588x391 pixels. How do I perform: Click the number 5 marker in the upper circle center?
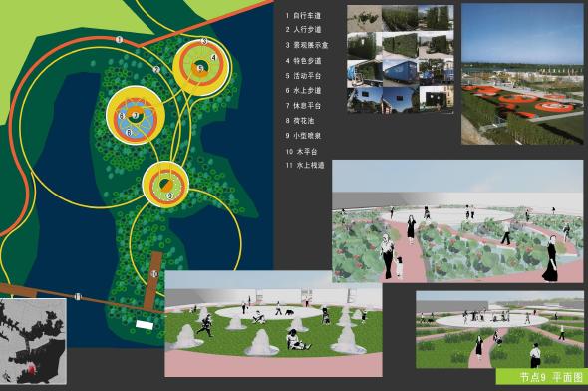(x=200, y=68)
